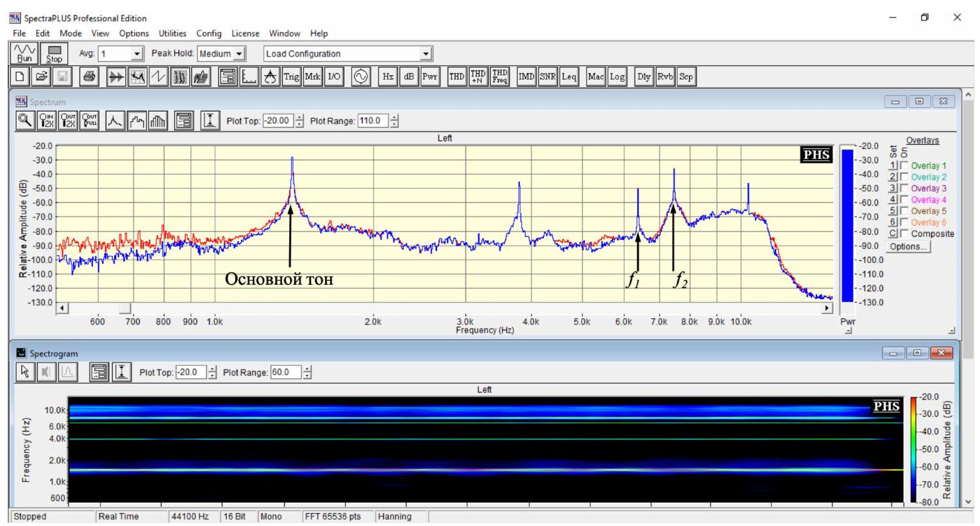980x526 pixels.
Task: Click the Set 1 overlay button
Action: pyautogui.click(x=893, y=165)
